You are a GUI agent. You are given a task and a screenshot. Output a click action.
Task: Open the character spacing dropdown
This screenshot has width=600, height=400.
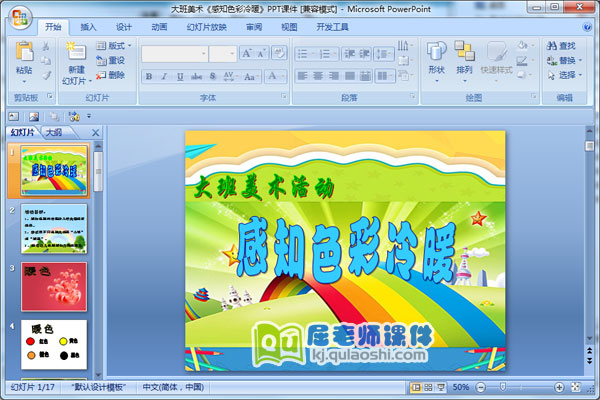230,77
